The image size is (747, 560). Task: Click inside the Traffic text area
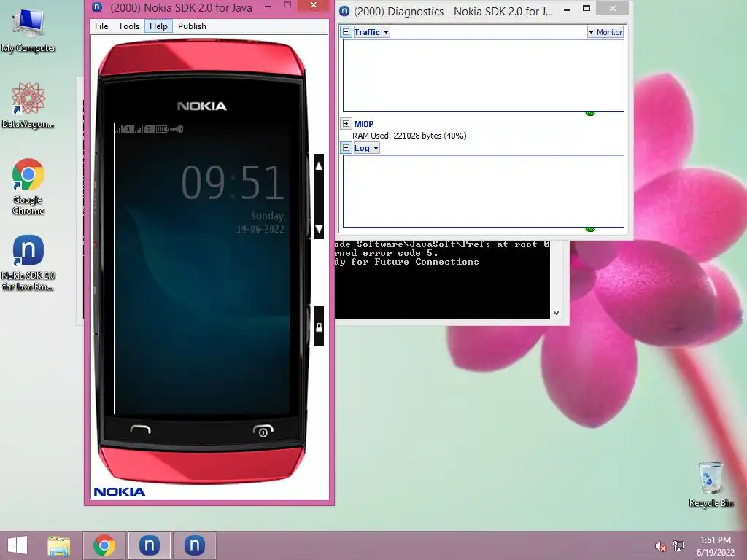click(x=484, y=75)
